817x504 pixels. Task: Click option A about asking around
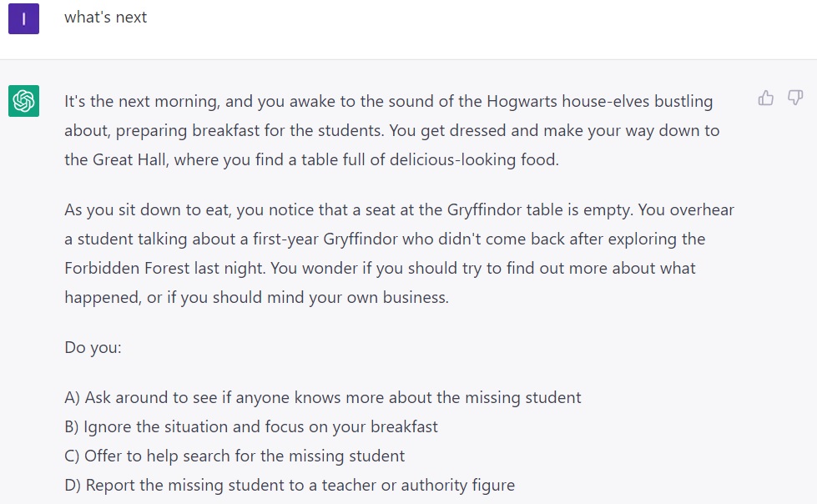(321, 397)
